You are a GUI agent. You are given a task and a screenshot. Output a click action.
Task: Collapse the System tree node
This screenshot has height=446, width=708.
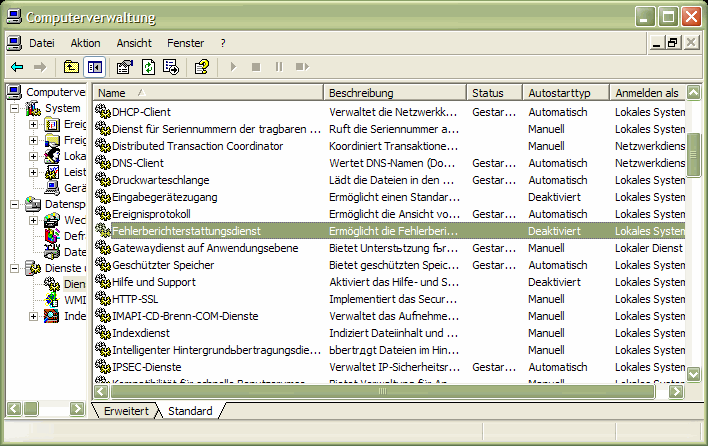pos(14,108)
